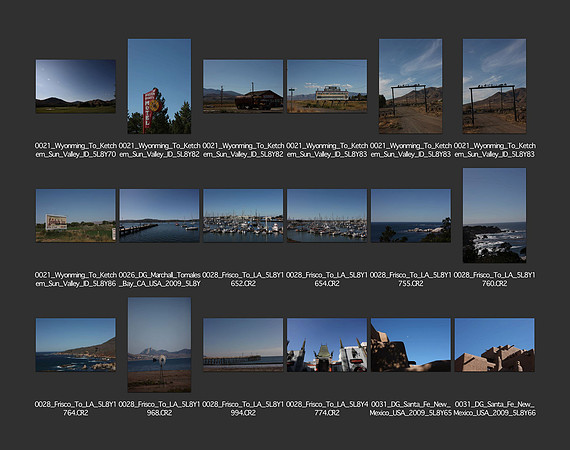Select the vertical rocky surf thumbnail 760.CR2
The image size is (570, 450).
pos(494,215)
